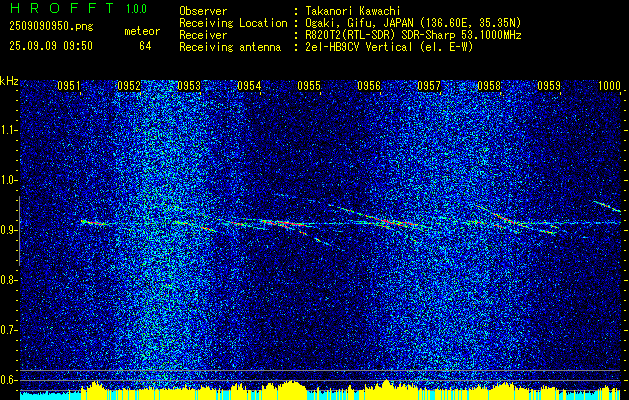Click the R820T2(RTL-SDR) receiver description
This screenshot has height=400, width=629.
pyautogui.click(x=413, y=35)
